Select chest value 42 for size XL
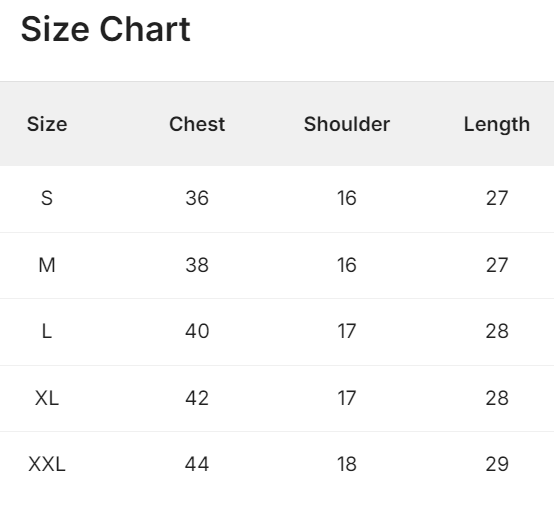This screenshot has width=554, height=506. pos(197,398)
